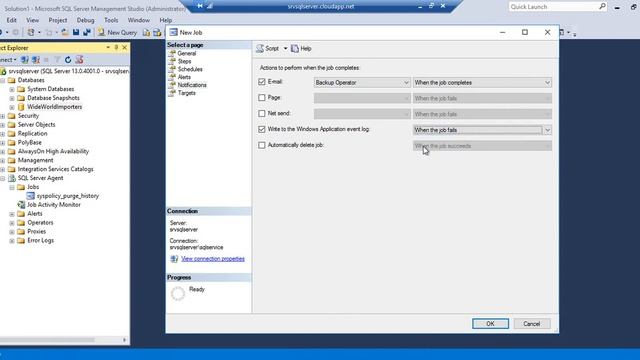Open the Help menu in SSMS
This screenshot has width=640, height=360.
(x=165, y=20)
